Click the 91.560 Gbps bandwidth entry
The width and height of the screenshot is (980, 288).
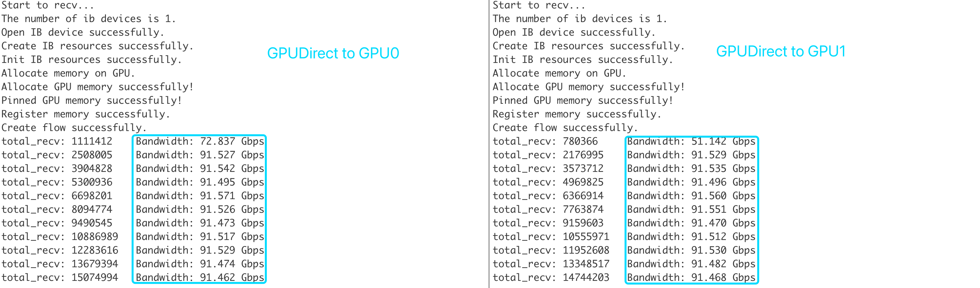[x=691, y=196]
